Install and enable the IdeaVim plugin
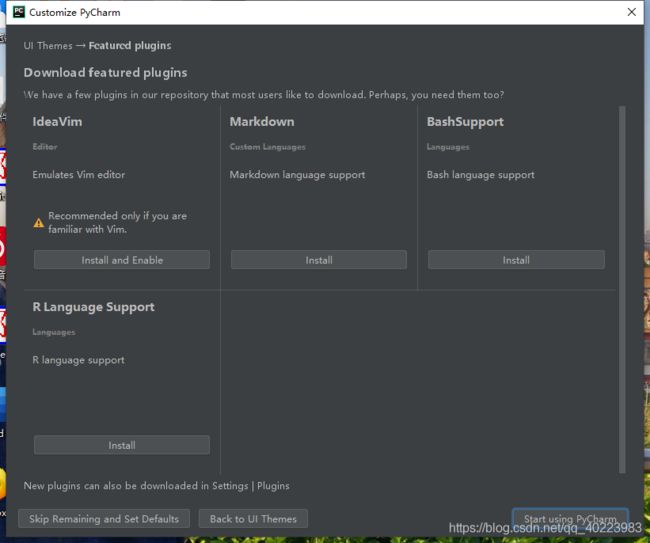The height and width of the screenshot is (543, 650). 122,260
